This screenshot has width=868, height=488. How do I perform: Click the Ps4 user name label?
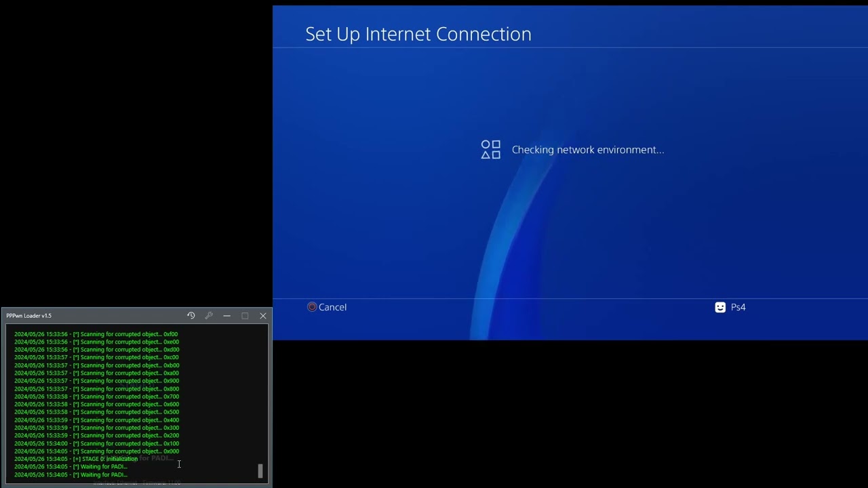coord(738,307)
